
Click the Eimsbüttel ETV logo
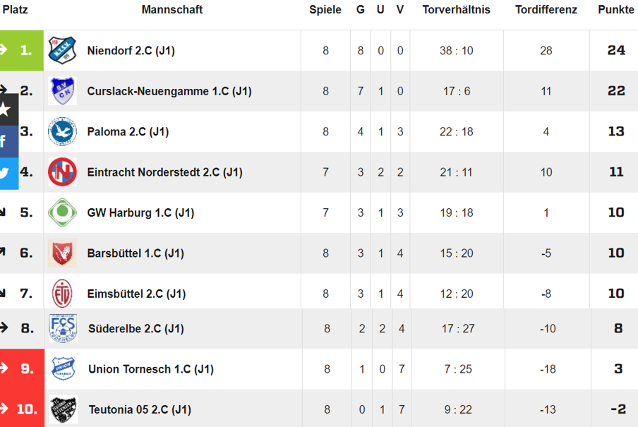coord(62,293)
